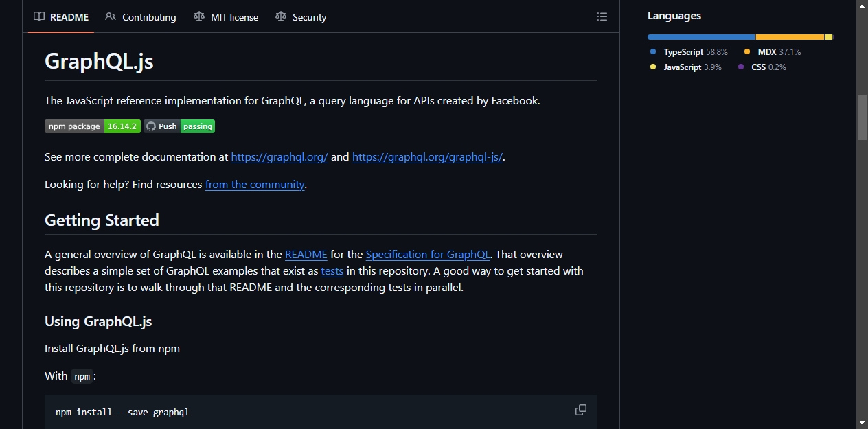Follow the 'from the community' link
This screenshot has width=868, height=429.
point(255,185)
